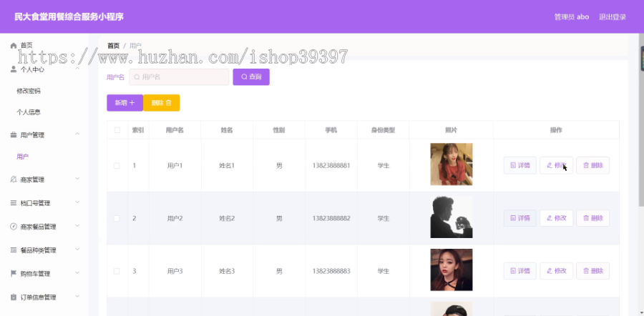644x316 pixels.
Task: Click the trash icon in 用户1 row
Action: click(x=586, y=165)
